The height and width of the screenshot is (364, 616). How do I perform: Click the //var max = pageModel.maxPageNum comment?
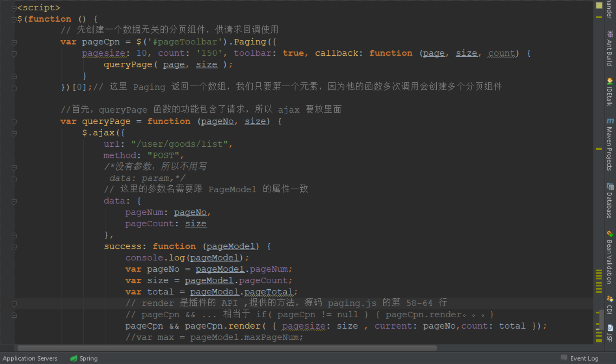[214, 338]
